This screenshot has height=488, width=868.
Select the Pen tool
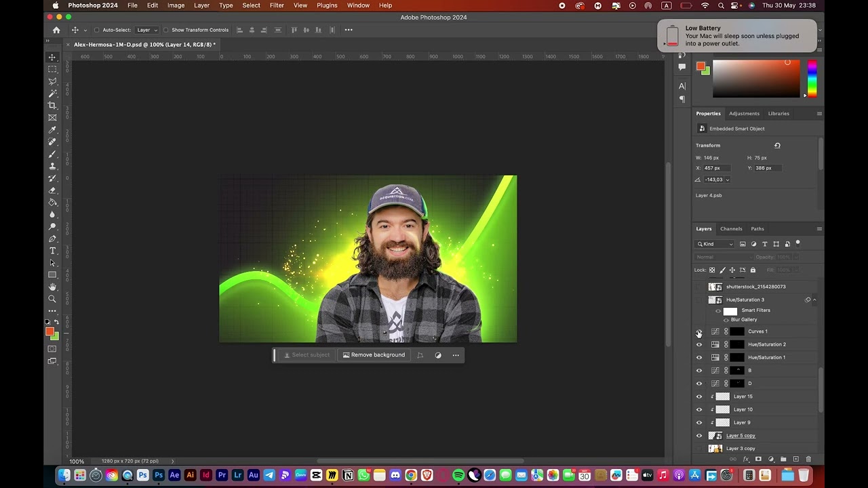52,239
